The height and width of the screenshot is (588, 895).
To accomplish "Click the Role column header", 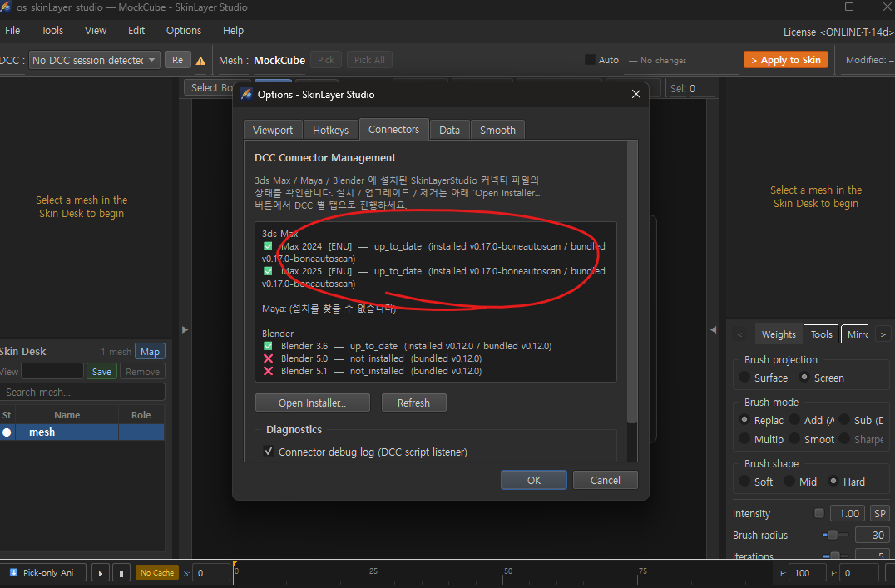I will coord(141,415).
